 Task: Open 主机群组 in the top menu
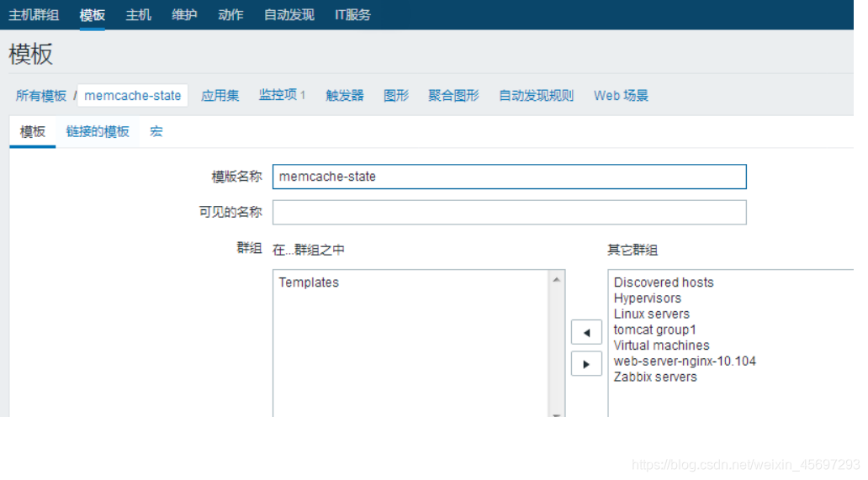point(34,15)
